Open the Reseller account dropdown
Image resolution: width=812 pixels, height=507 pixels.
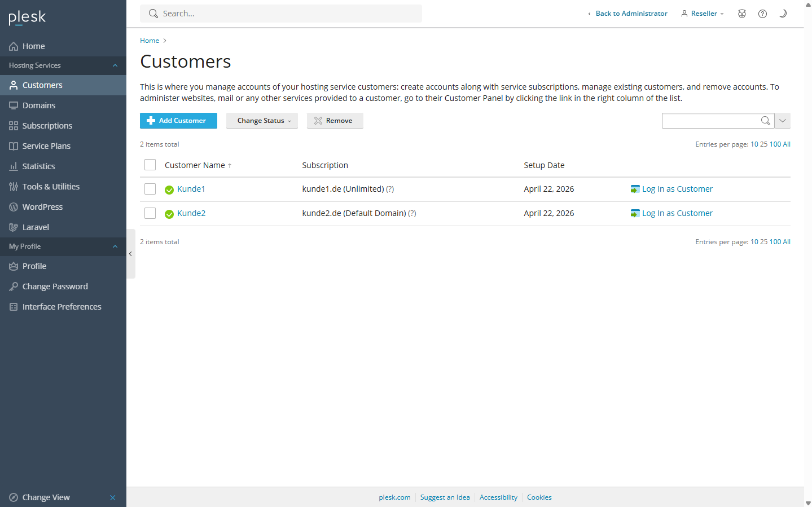[703, 14]
